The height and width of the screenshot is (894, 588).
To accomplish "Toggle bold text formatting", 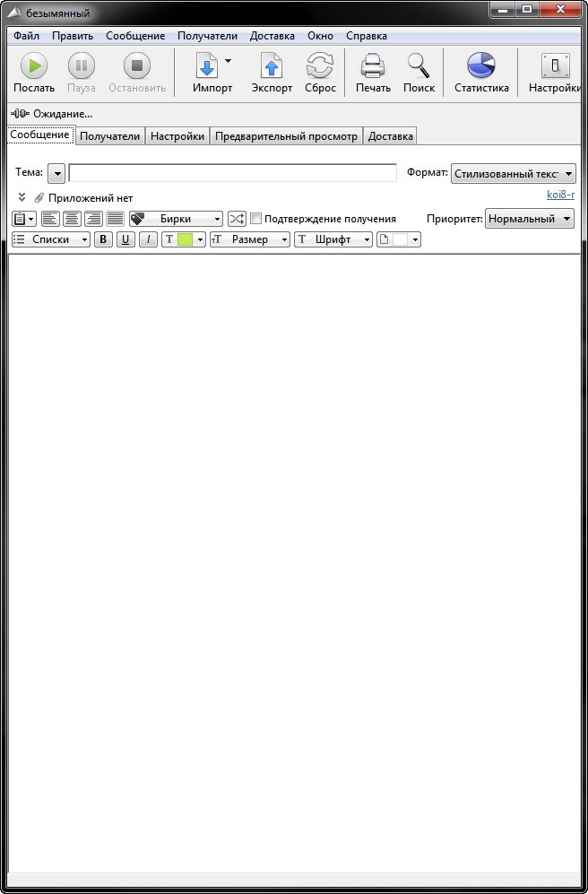I will pyautogui.click(x=103, y=239).
